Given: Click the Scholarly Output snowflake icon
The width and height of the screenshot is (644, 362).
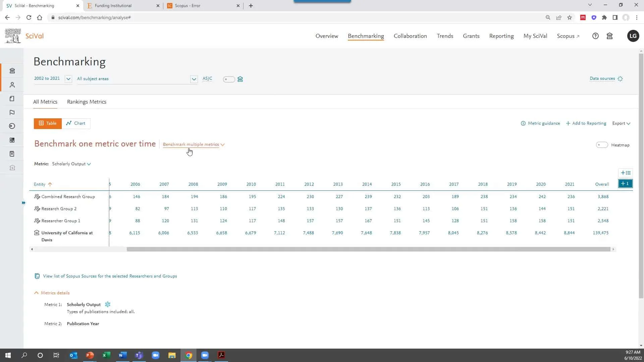Looking at the screenshot, I should [x=108, y=304].
